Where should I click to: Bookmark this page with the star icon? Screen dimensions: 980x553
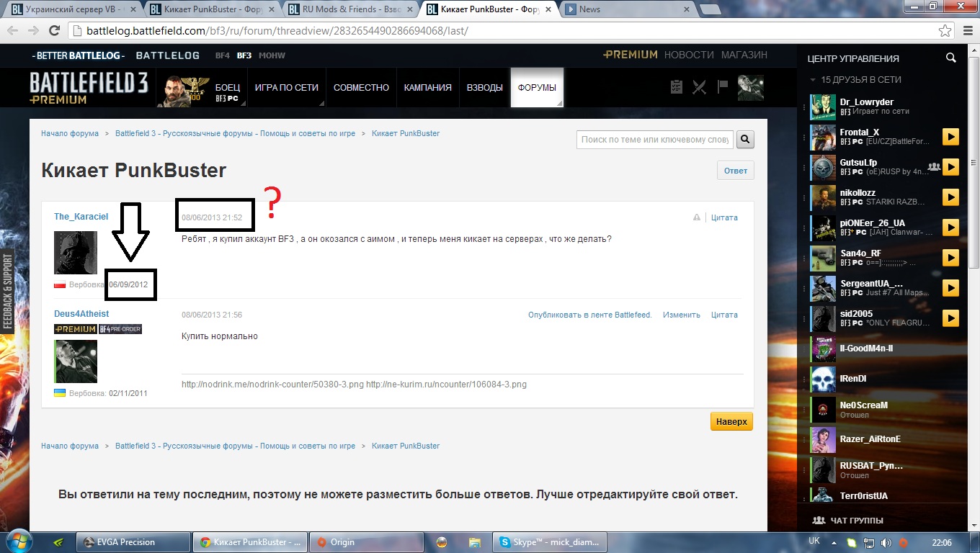coord(945,31)
